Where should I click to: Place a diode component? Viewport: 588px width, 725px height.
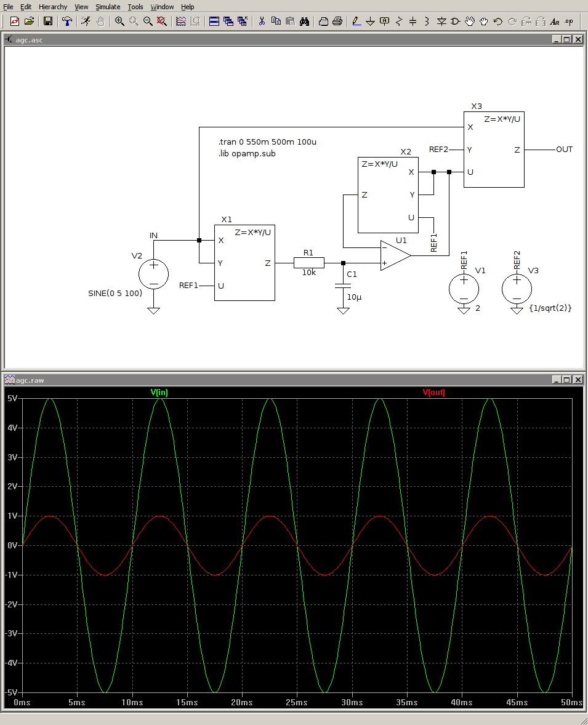[x=442, y=22]
